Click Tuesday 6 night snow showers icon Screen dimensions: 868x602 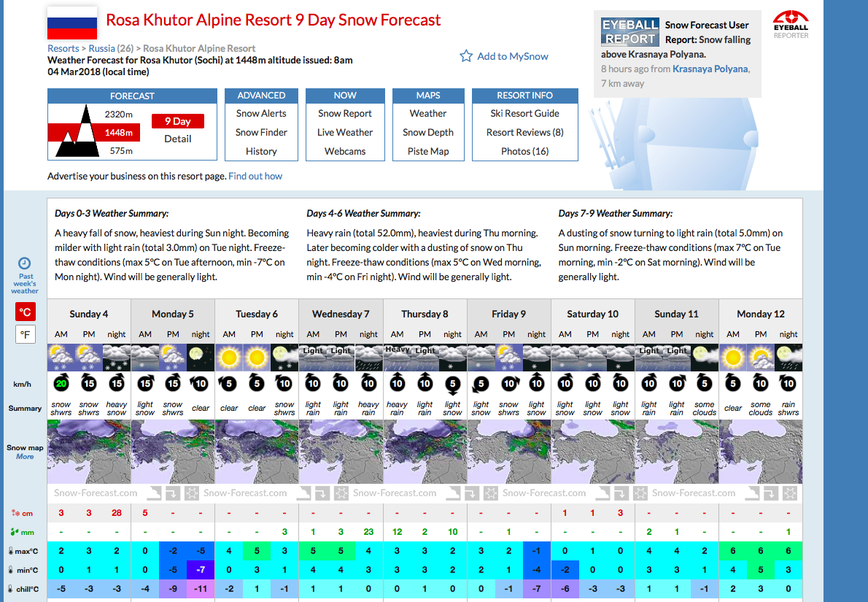(x=284, y=358)
